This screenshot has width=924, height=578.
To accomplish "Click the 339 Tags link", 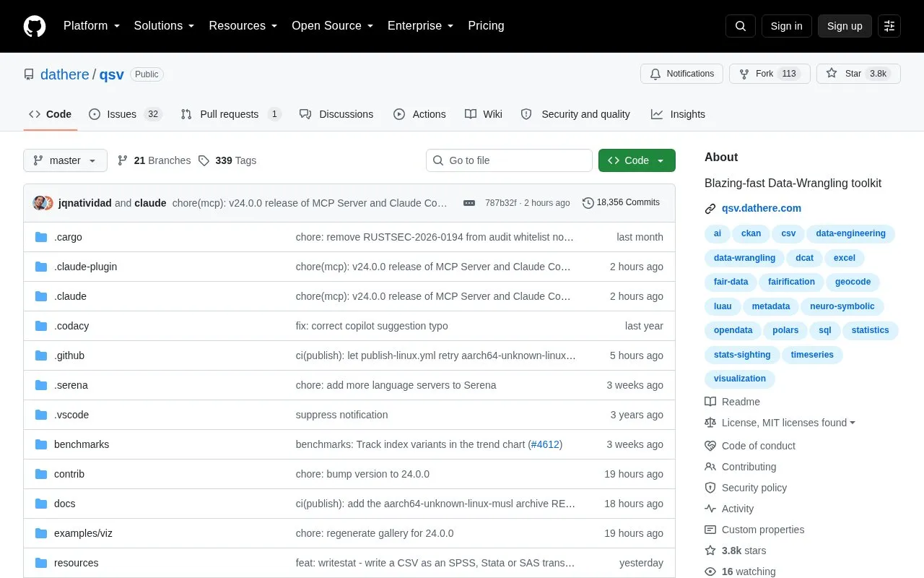I will click(x=227, y=160).
